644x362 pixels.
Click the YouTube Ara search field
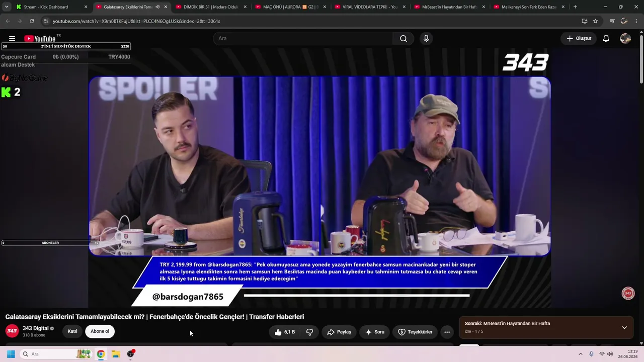(x=303, y=39)
